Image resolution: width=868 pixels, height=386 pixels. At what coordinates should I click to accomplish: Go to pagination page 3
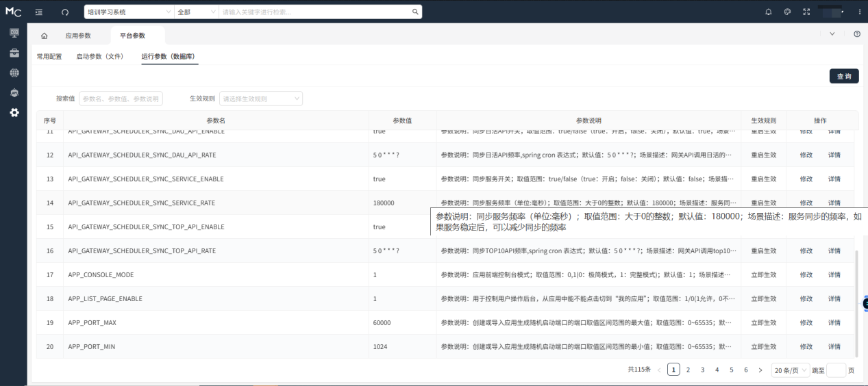(702, 370)
